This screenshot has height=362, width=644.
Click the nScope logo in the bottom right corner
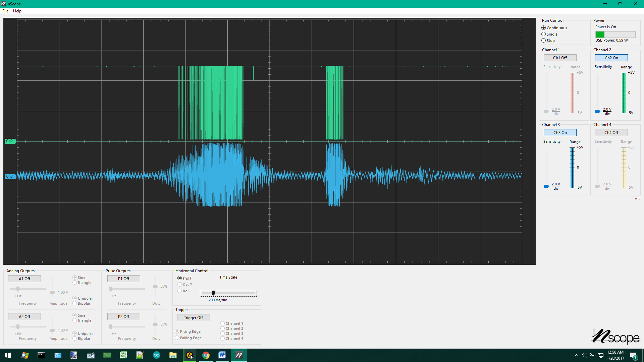[616, 337]
